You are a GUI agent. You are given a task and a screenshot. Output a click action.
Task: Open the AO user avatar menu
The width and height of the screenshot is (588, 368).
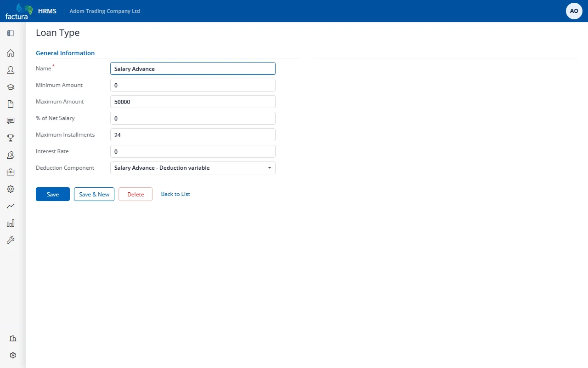574,11
